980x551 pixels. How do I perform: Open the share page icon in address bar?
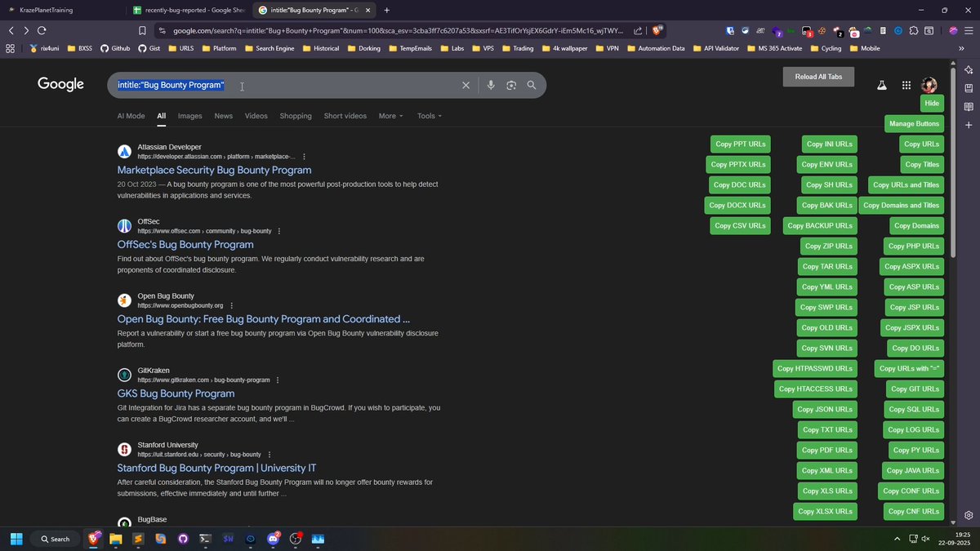(637, 30)
